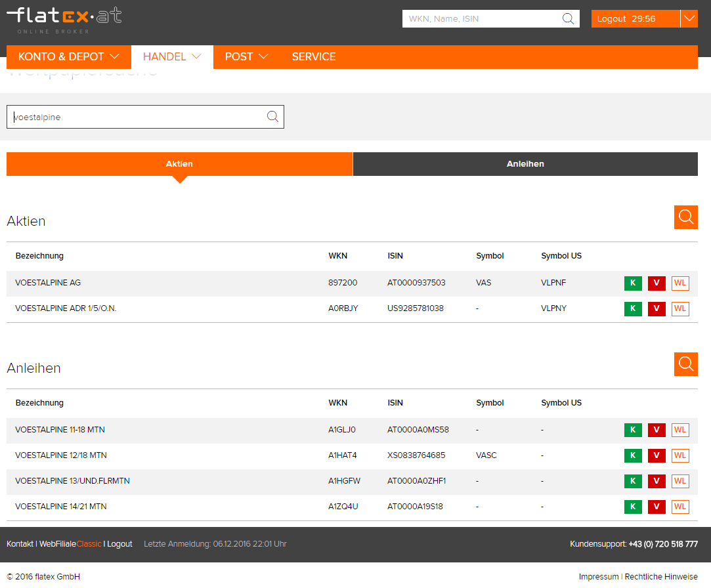711x588 pixels.
Task: Click green K for VOESTALPINE 13/UND.FLRMTN
Action: pos(633,481)
